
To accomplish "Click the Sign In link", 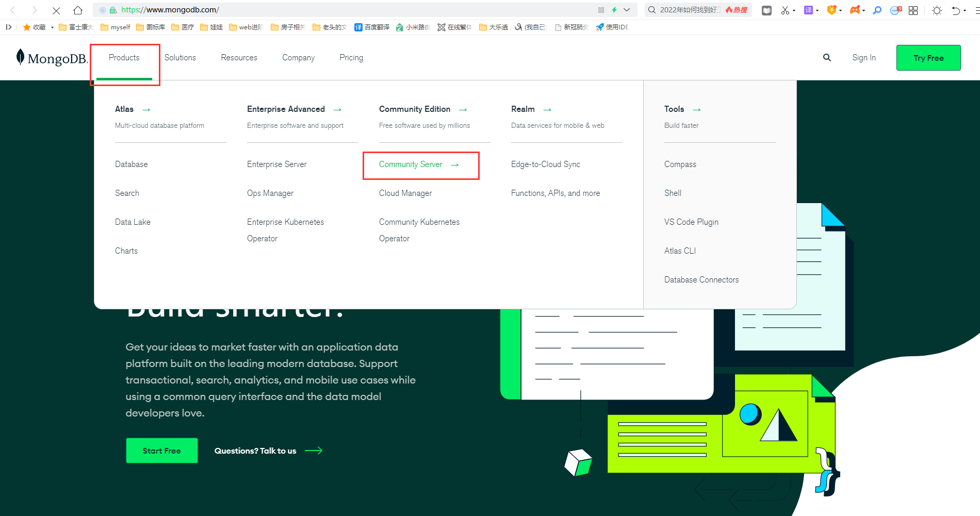I will coord(864,58).
